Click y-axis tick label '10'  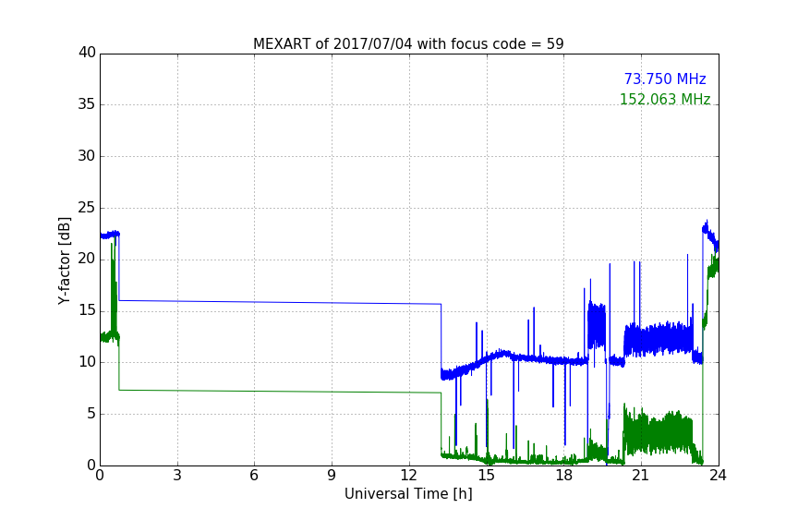pyautogui.click(x=87, y=362)
